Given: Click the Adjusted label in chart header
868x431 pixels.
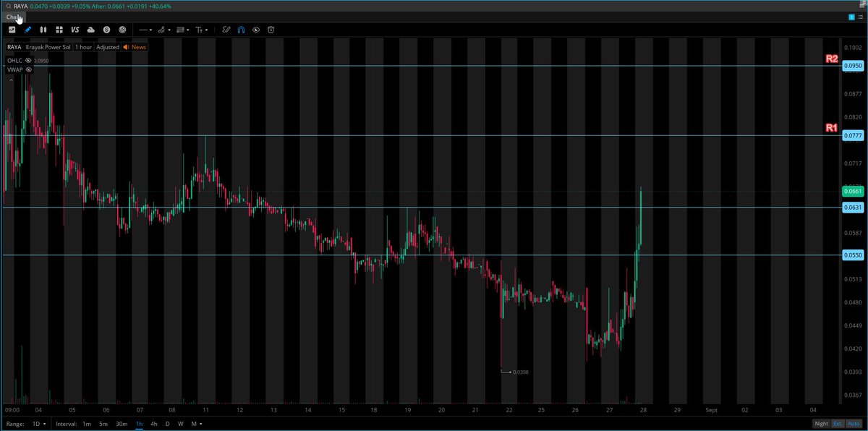Looking at the screenshot, I should 108,47.
